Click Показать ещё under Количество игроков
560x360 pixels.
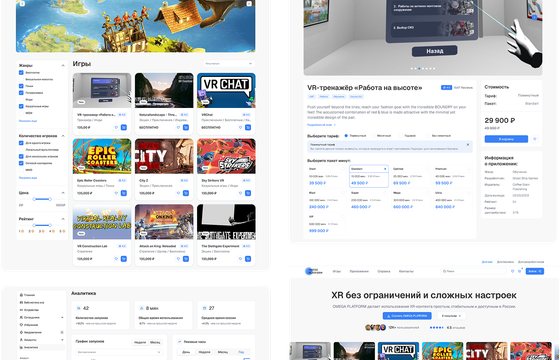28,178
